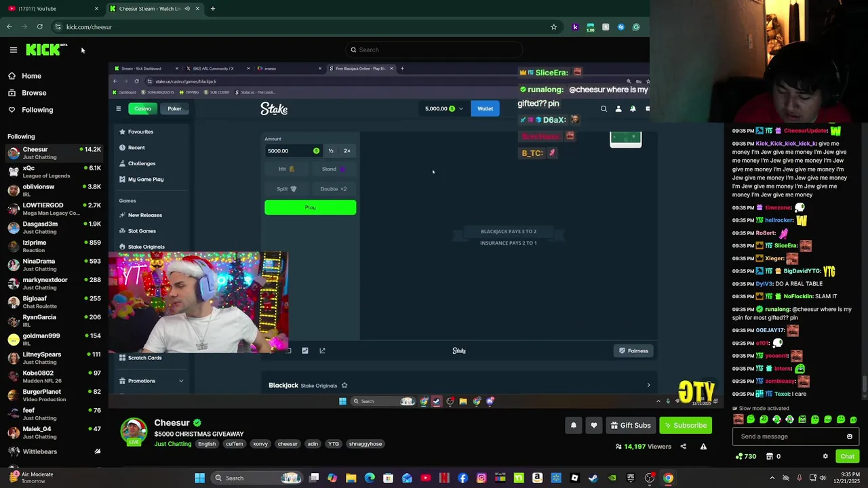
Task: Open LitneySpears channel in following list
Action: (53, 358)
